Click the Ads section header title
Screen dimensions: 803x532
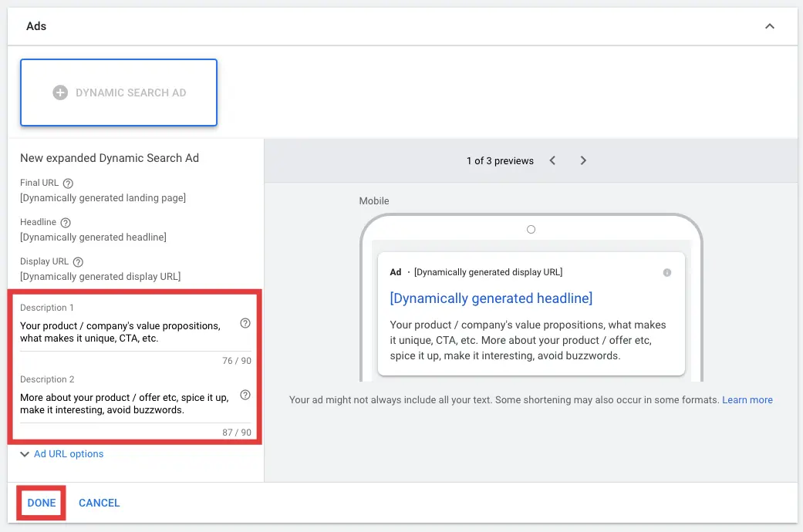point(36,26)
